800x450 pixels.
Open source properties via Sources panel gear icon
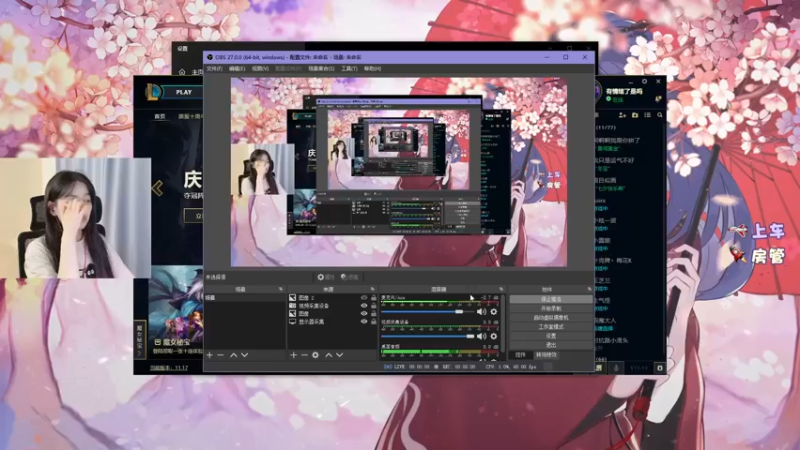pos(315,355)
